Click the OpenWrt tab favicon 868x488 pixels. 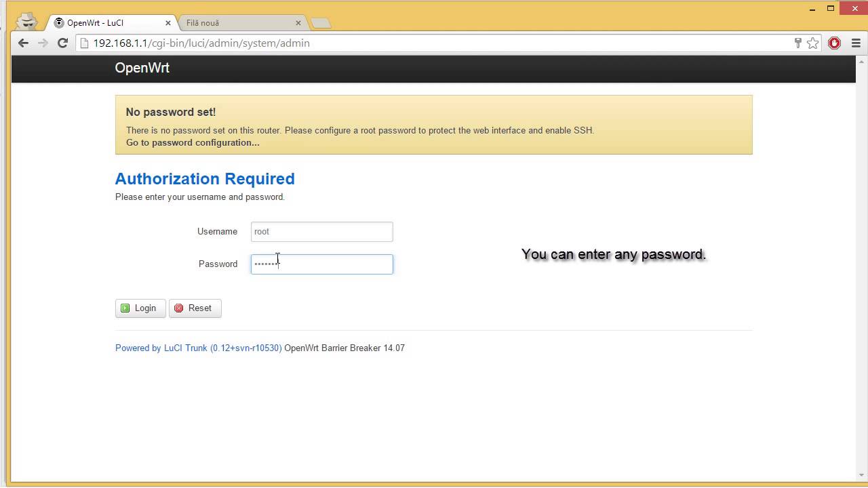pyautogui.click(x=59, y=22)
